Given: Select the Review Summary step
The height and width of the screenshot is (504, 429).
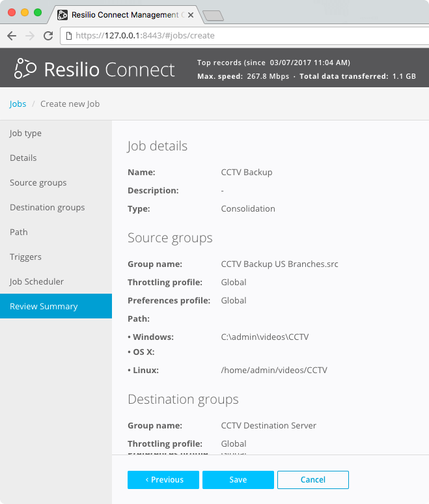Looking at the screenshot, I should pos(56,306).
